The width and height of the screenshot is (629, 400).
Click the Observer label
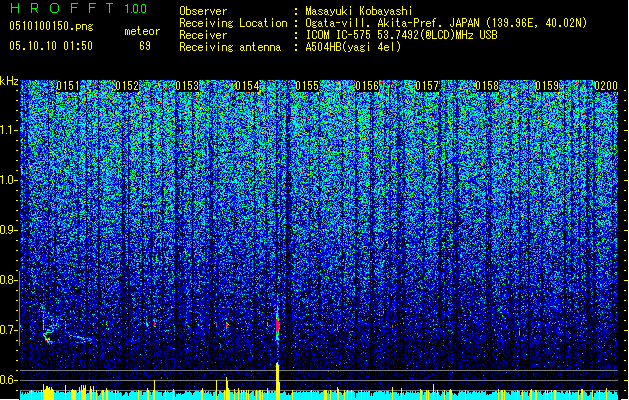pyautogui.click(x=203, y=11)
